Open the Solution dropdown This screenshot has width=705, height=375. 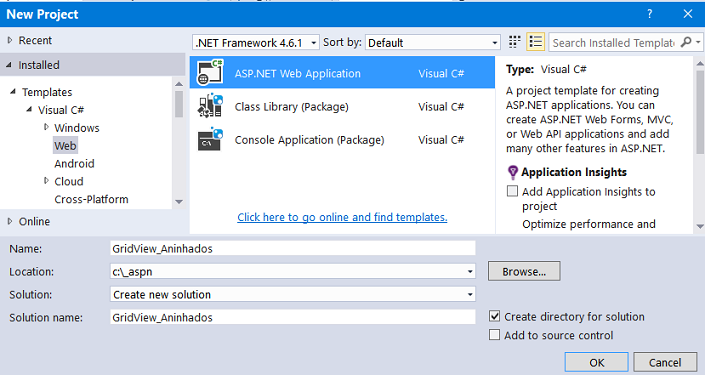[293, 295]
